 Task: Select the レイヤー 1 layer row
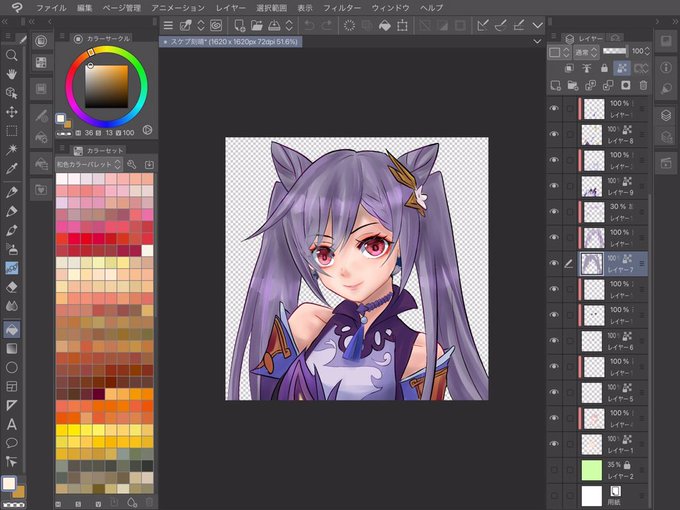point(598,444)
